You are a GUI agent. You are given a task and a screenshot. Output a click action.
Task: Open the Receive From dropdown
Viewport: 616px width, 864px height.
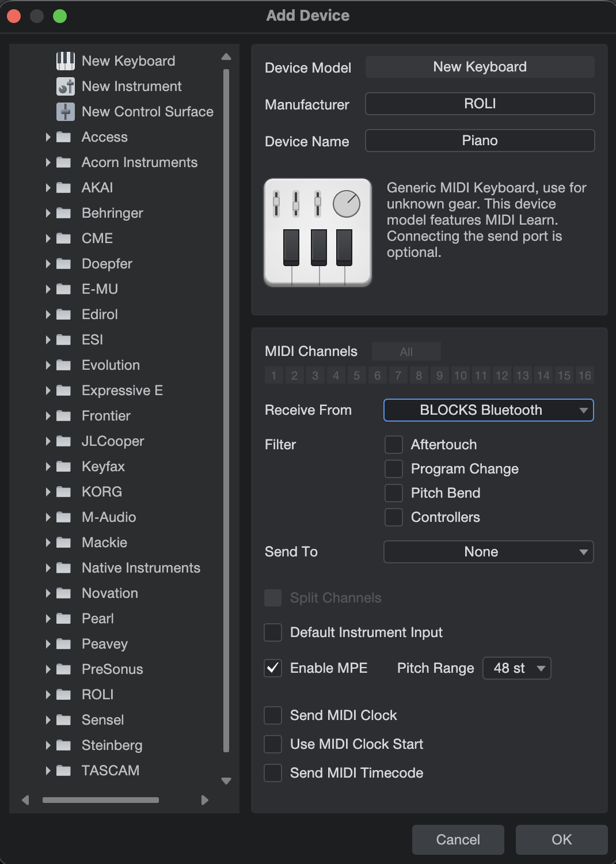coord(488,410)
